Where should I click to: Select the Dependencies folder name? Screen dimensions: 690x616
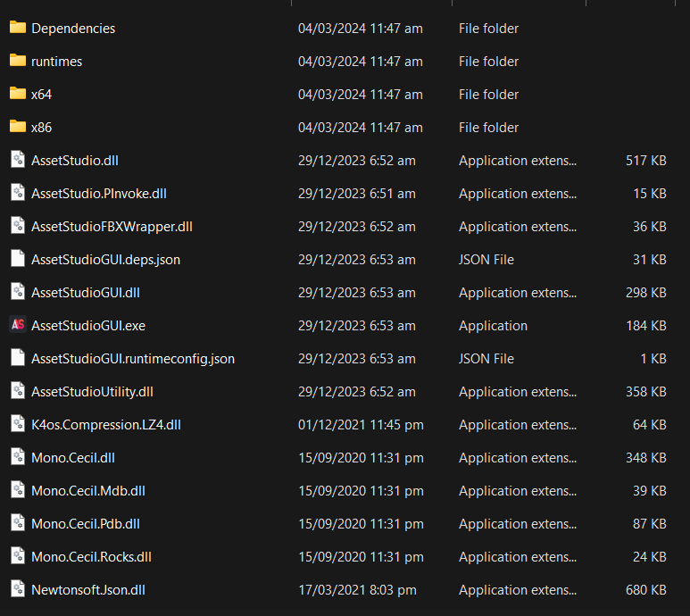pyautogui.click(x=73, y=29)
